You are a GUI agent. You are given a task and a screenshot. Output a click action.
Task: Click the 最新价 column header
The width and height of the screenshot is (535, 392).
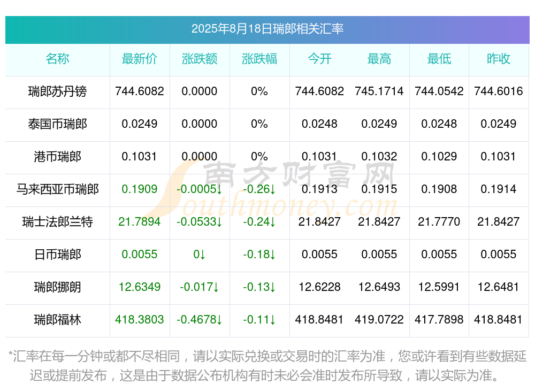pyautogui.click(x=140, y=59)
